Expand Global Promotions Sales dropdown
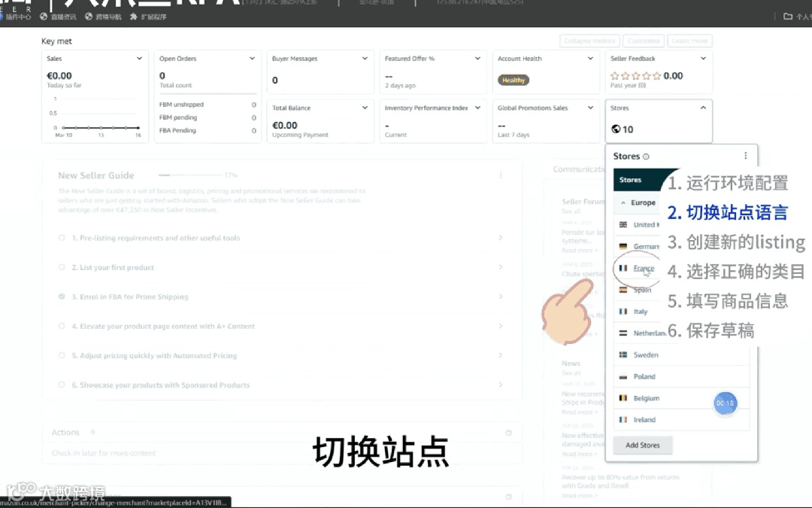Image resolution: width=812 pixels, height=508 pixels. 590,108
